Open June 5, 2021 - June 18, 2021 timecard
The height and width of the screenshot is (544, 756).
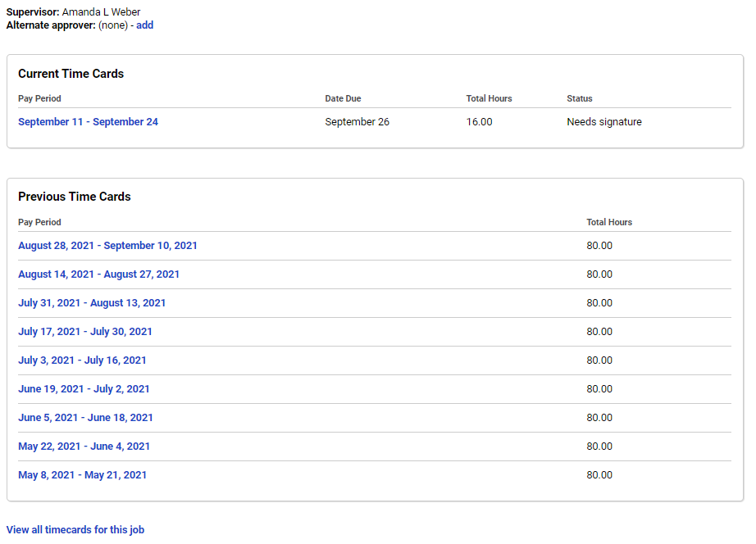click(x=85, y=418)
